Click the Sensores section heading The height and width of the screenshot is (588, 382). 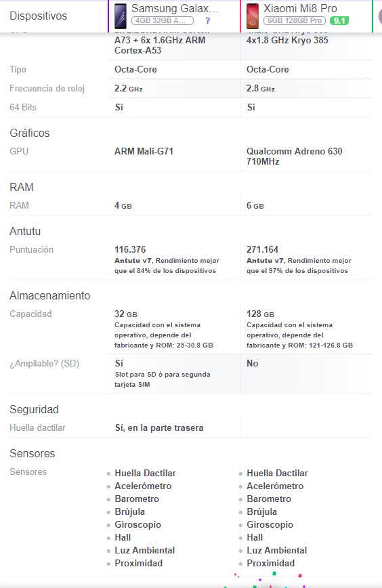[x=33, y=453]
